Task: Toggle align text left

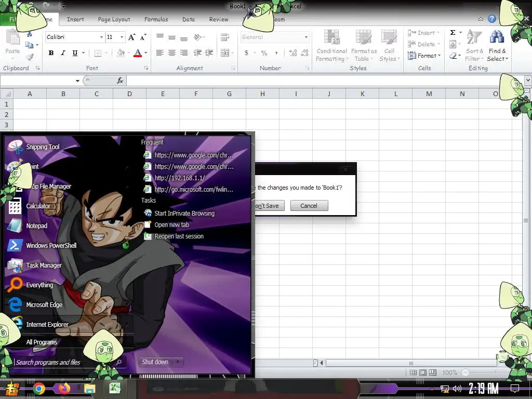Action: coord(160,52)
